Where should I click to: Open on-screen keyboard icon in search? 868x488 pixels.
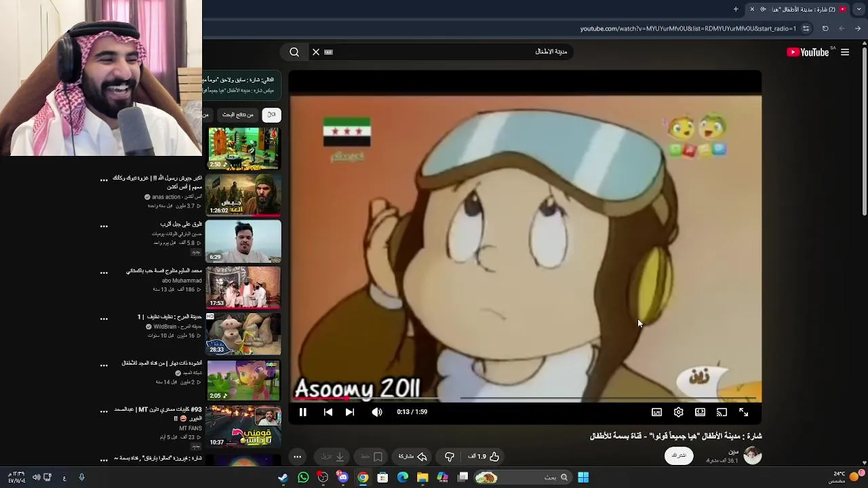coord(329,52)
